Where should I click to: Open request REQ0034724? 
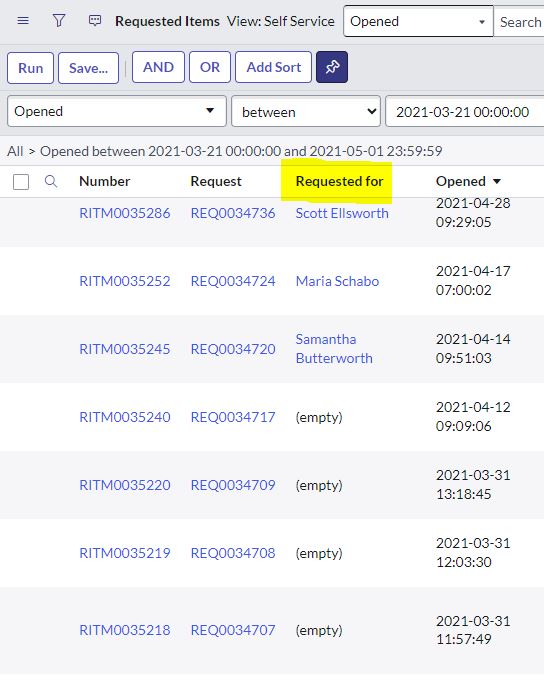(233, 281)
